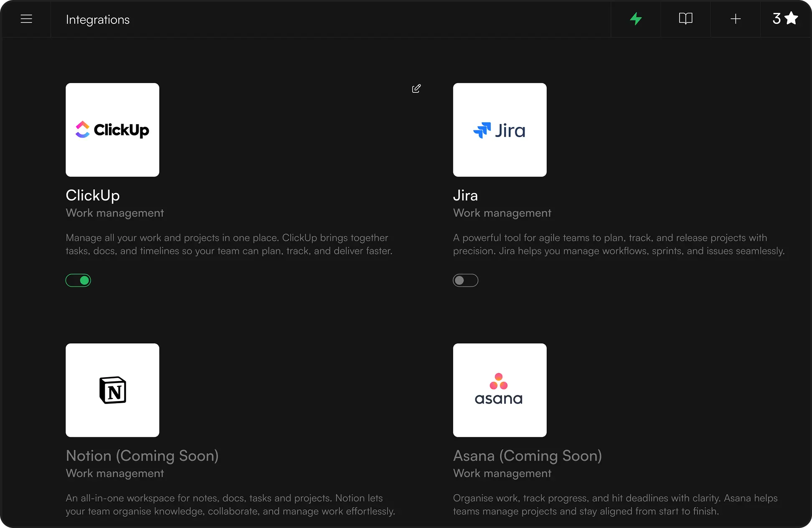Click the ClickUp logo tile
The image size is (812, 528).
[x=112, y=130]
